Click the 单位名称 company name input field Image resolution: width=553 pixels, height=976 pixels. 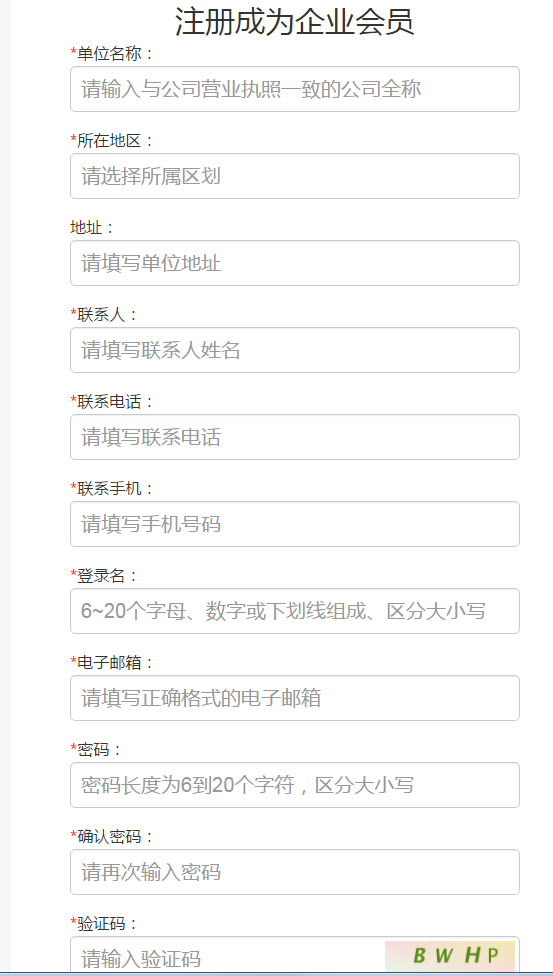click(295, 89)
